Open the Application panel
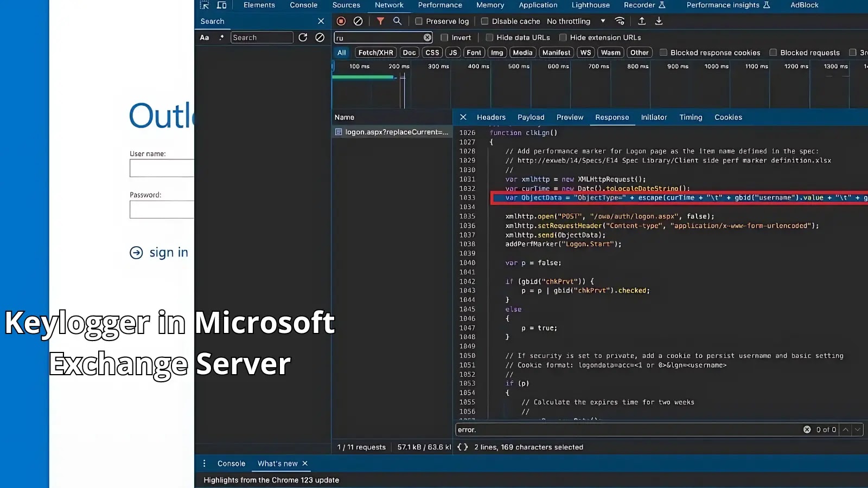The image size is (868, 488). [538, 5]
